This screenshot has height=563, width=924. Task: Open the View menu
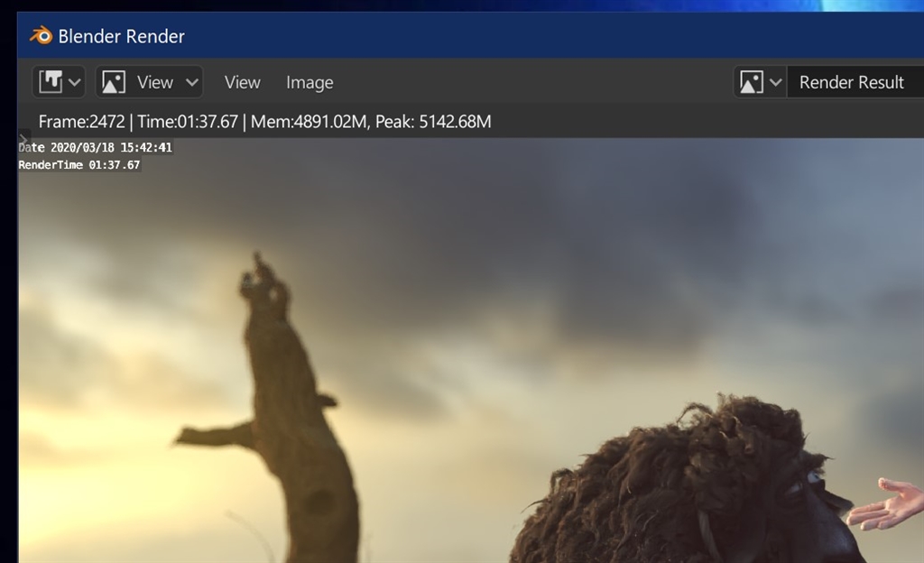click(242, 82)
